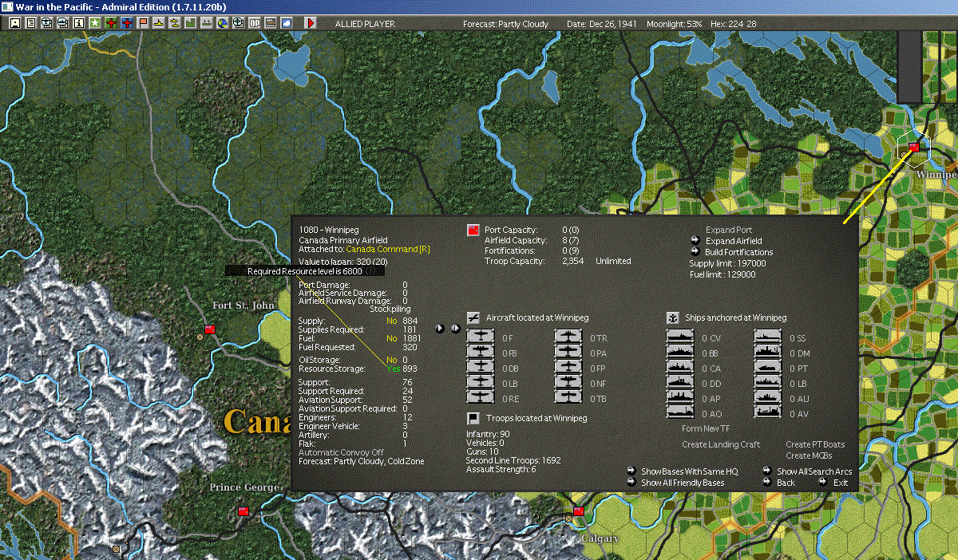The height and width of the screenshot is (560, 958).
Task: Toggle Automatic Convoy Off setting
Action: (341, 452)
